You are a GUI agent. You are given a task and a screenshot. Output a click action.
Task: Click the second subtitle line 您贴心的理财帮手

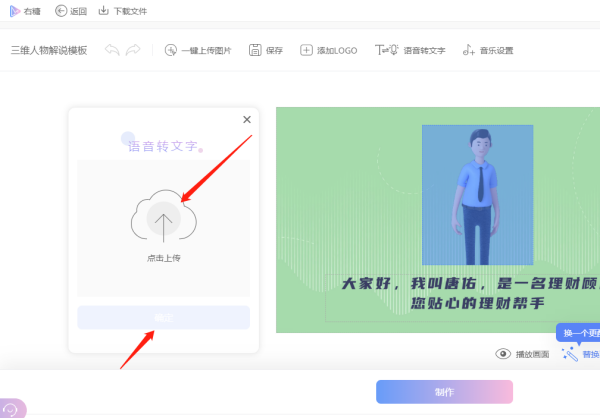click(x=477, y=304)
